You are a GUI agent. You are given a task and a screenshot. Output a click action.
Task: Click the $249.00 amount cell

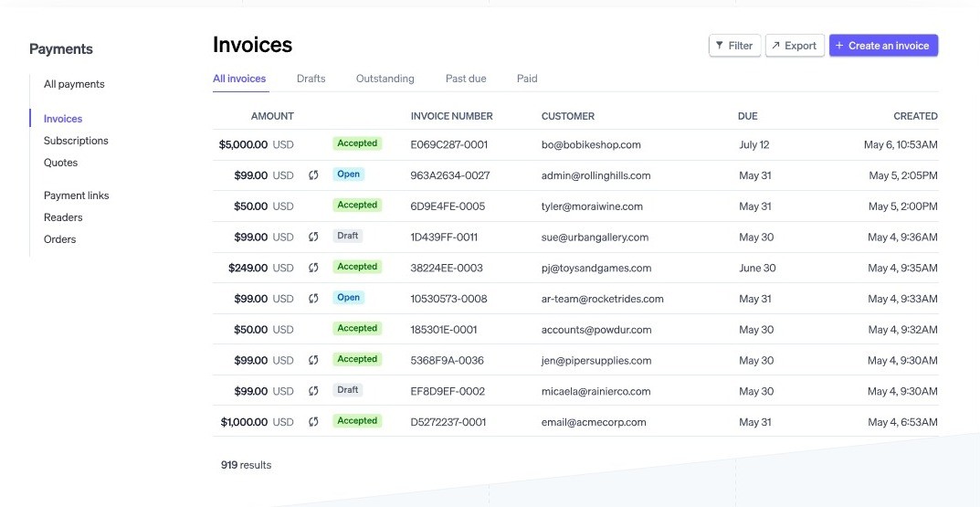(x=261, y=269)
